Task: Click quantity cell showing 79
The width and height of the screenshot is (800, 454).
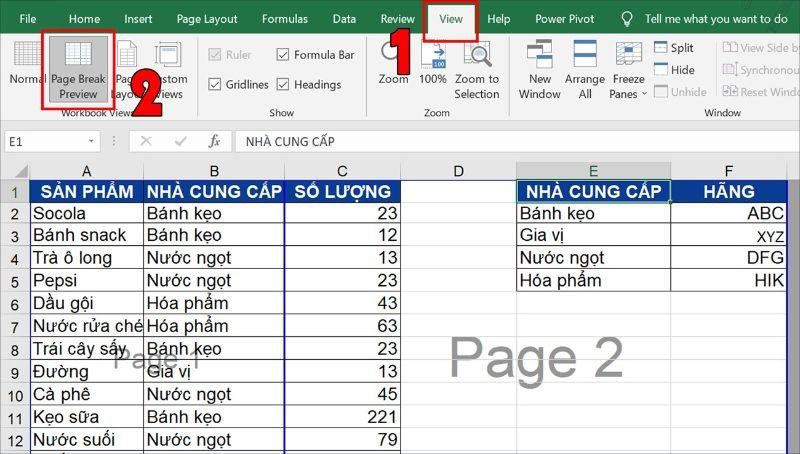Action: click(342, 439)
